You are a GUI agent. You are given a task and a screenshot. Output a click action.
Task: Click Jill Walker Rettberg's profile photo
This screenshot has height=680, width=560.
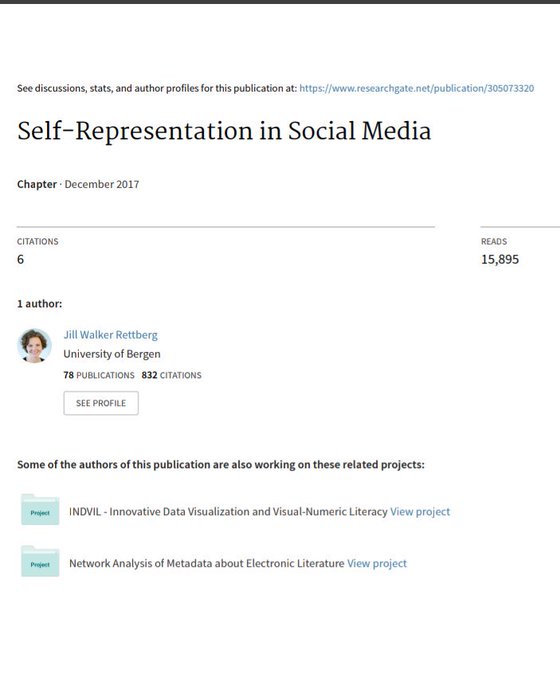pyautogui.click(x=34, y=346)
